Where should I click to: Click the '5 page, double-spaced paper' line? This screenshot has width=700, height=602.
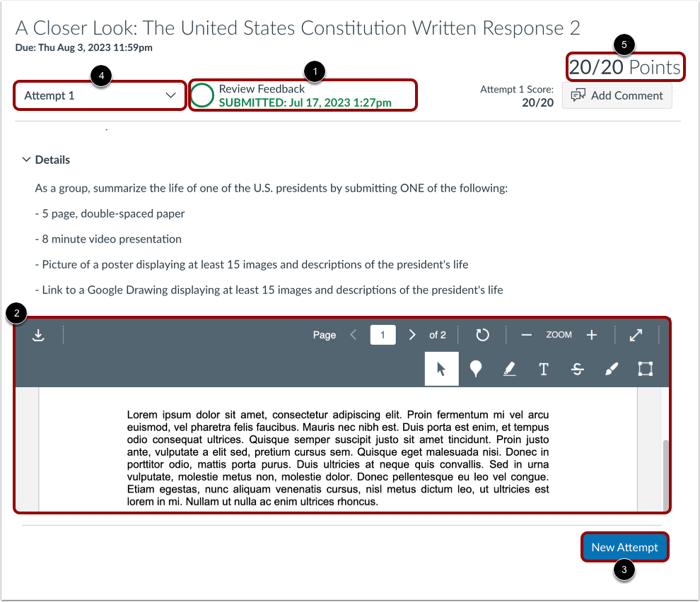110,214
